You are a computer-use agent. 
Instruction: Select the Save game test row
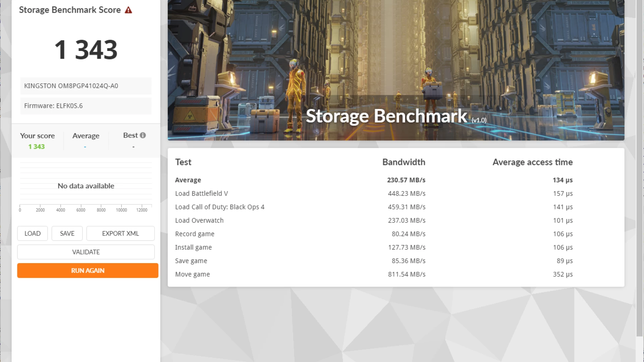pos(374,260)
